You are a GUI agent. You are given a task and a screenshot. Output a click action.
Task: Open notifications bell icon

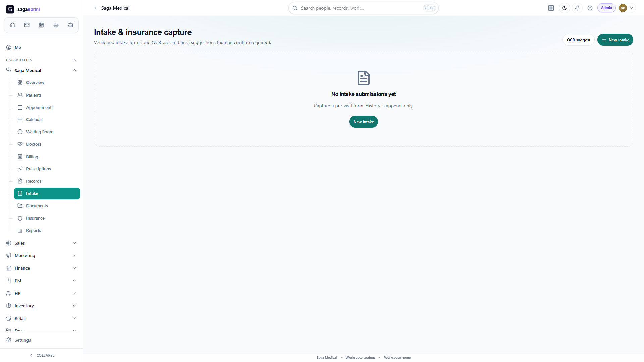click(x=577, y=8)
